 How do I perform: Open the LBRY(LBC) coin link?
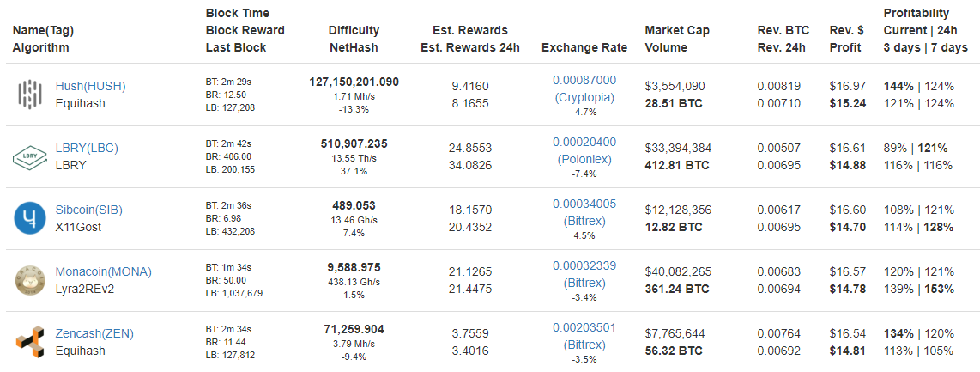click(x=87, y=148)
